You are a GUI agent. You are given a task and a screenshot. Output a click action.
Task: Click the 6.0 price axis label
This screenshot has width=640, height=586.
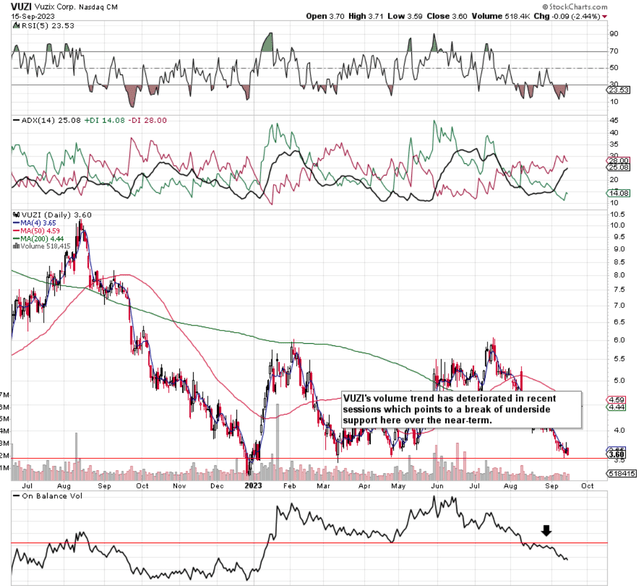[x=618, y=340]
